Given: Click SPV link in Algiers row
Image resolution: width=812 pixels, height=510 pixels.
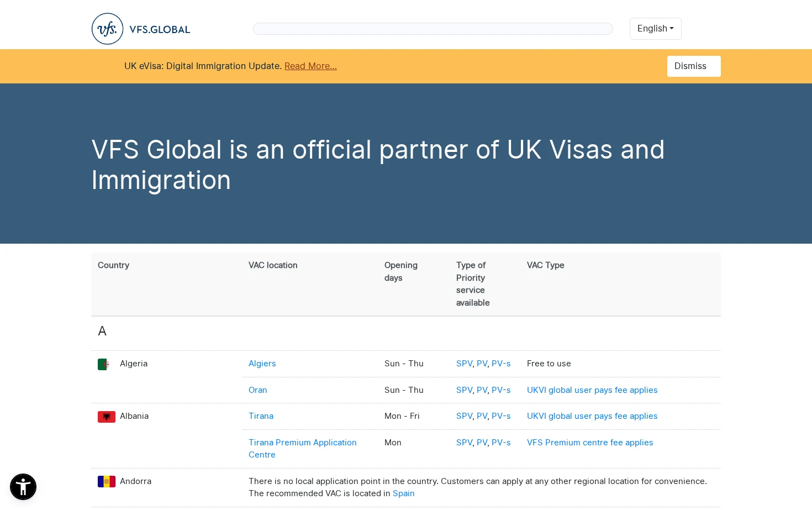Looking at the screenshot, I should tap(464, 364).
